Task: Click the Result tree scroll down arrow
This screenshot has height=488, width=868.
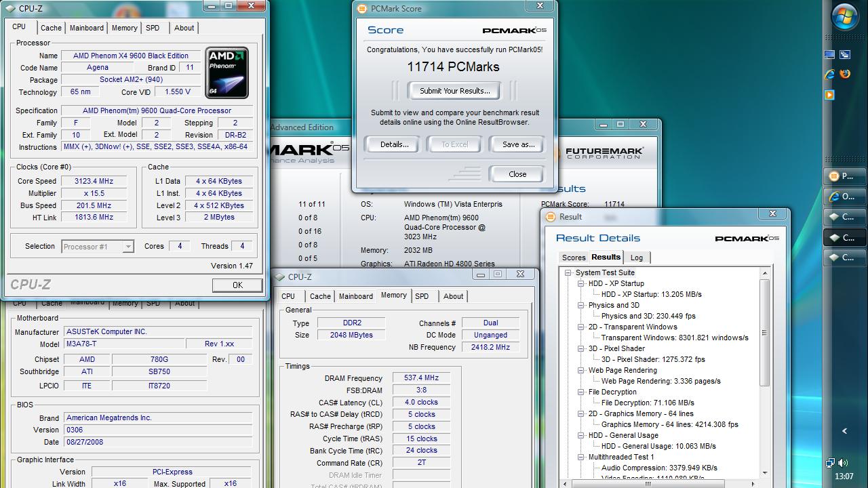Action: point(764,472)
